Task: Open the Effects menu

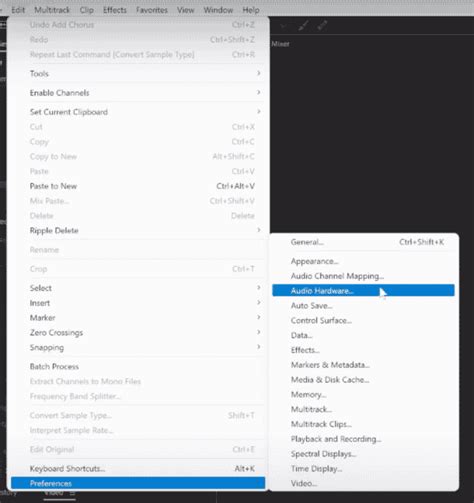Action: point(115,10)
